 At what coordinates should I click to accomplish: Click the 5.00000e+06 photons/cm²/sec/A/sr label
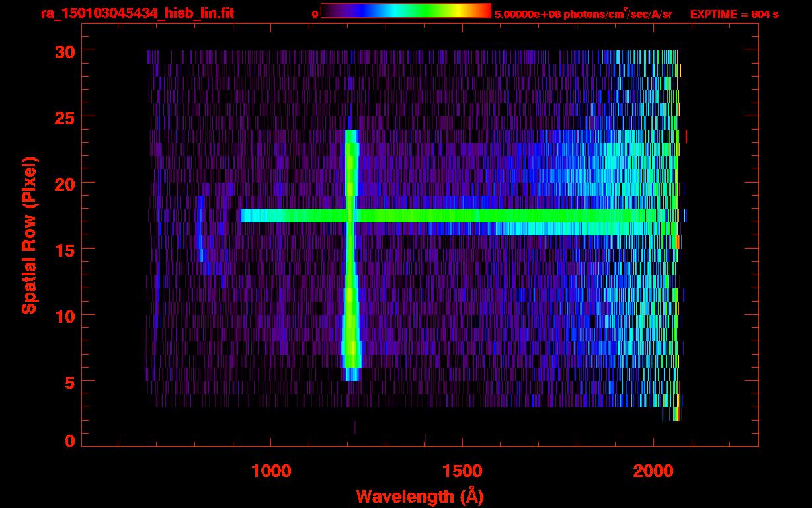tap(583, 13)
